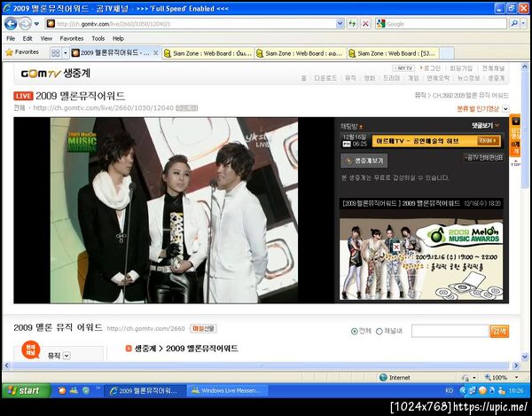Expand the 댓글보기 comments arrow
The height and width of the screenshot is (416, 532).
pyautogui.click(x=497, y=126)
